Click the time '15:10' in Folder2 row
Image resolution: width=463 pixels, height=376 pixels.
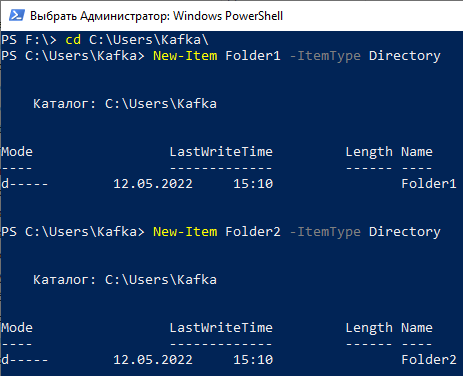pyautogui.click(x=253, y=360)
